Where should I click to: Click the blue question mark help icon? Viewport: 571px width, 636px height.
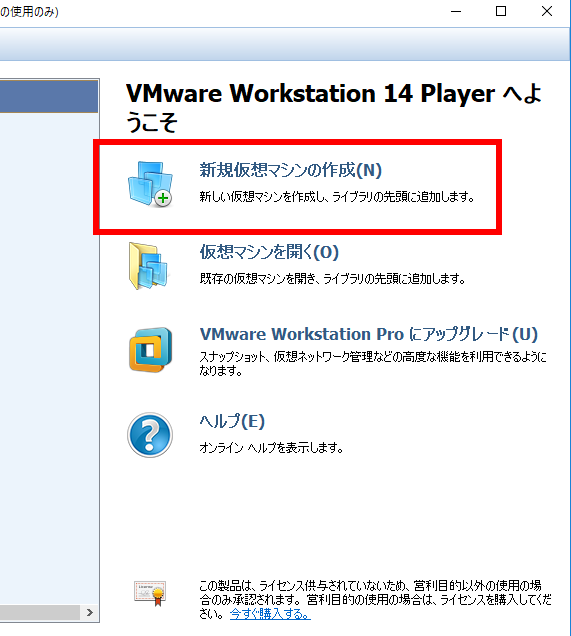[150, 435]
